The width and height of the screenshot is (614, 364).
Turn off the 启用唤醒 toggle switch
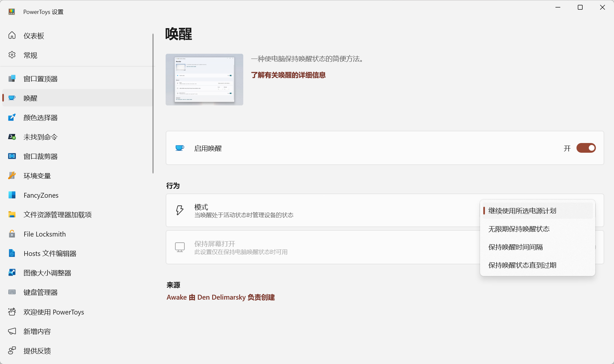(586, 148)
